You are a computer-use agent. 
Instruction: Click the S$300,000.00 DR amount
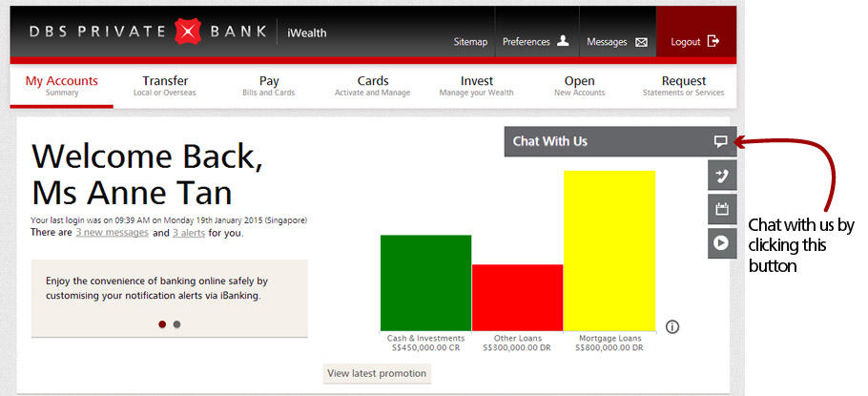[x=517, y=348]
